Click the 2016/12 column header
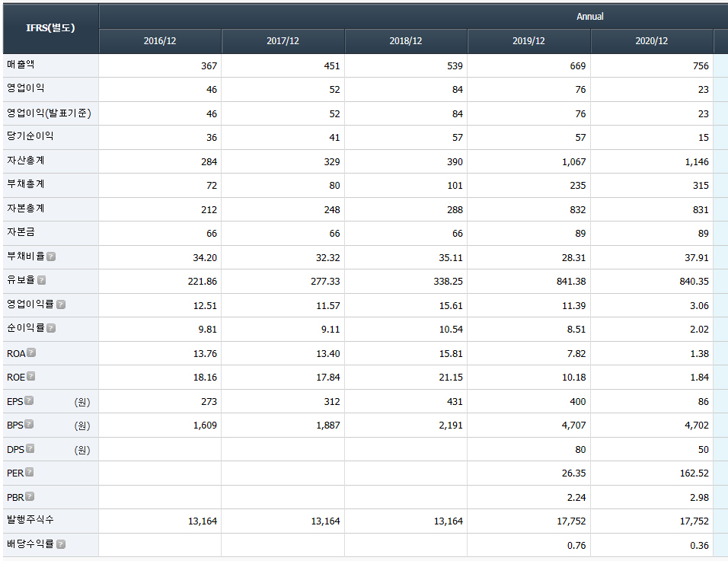 click(x=160, y=41)
